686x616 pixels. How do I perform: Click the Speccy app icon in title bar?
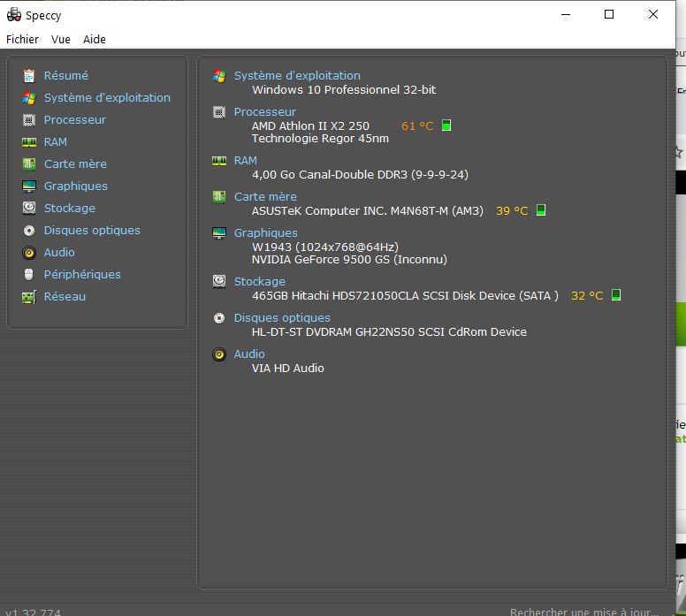14,14
